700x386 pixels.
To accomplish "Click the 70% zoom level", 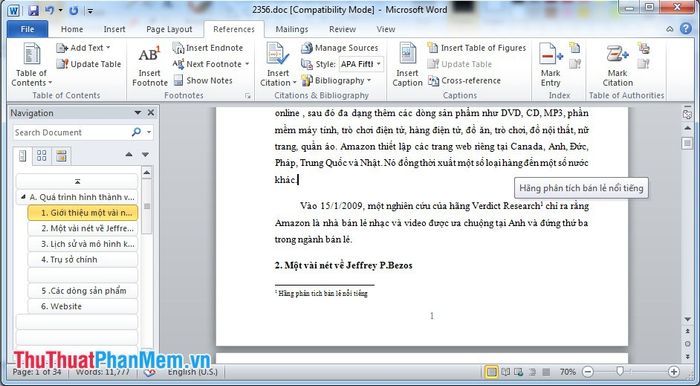I will pos(567,372).
